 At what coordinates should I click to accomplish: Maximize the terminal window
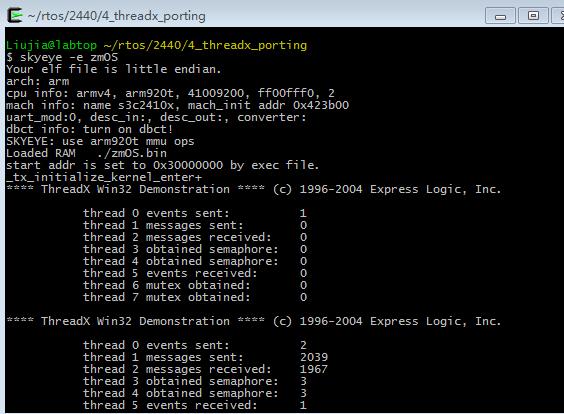(x=533, y=16)
